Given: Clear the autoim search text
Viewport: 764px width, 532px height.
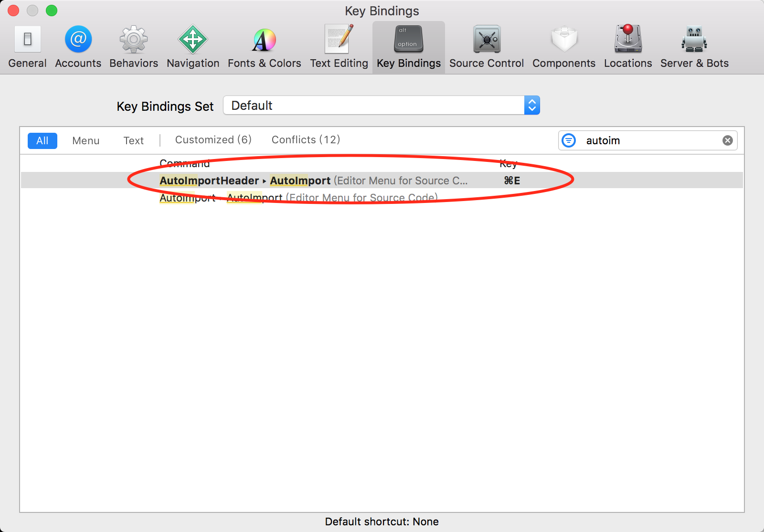Looking at the screenshot, I should (728, 140).
